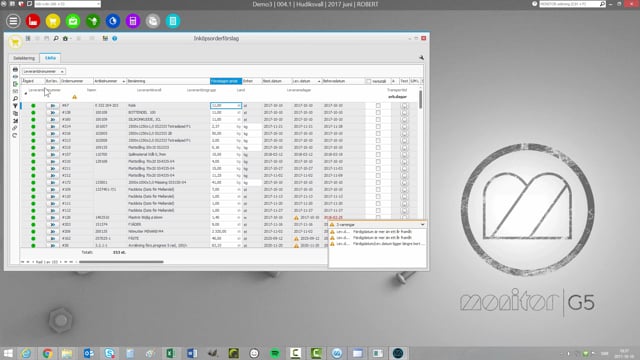The width and height of the screenshot is (640, 360).
Task: Click the vertical scrollbar of the list
Action: tap(420, 100)
